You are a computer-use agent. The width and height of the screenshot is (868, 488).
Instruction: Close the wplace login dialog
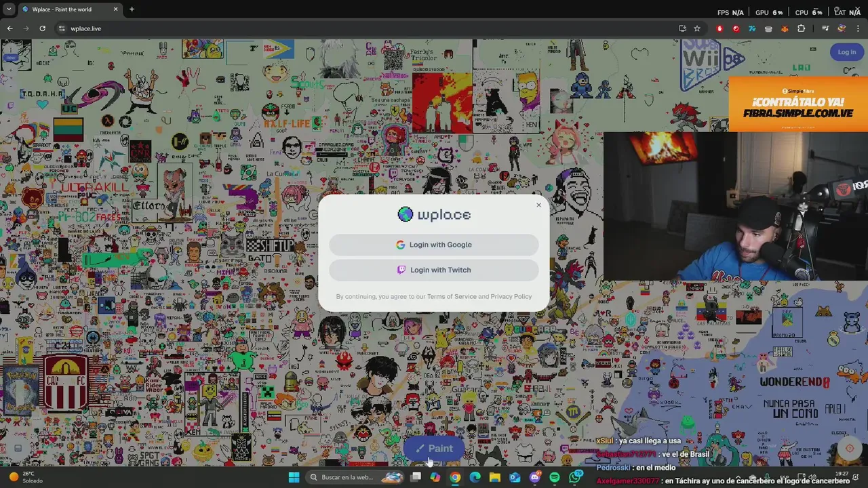538,205
